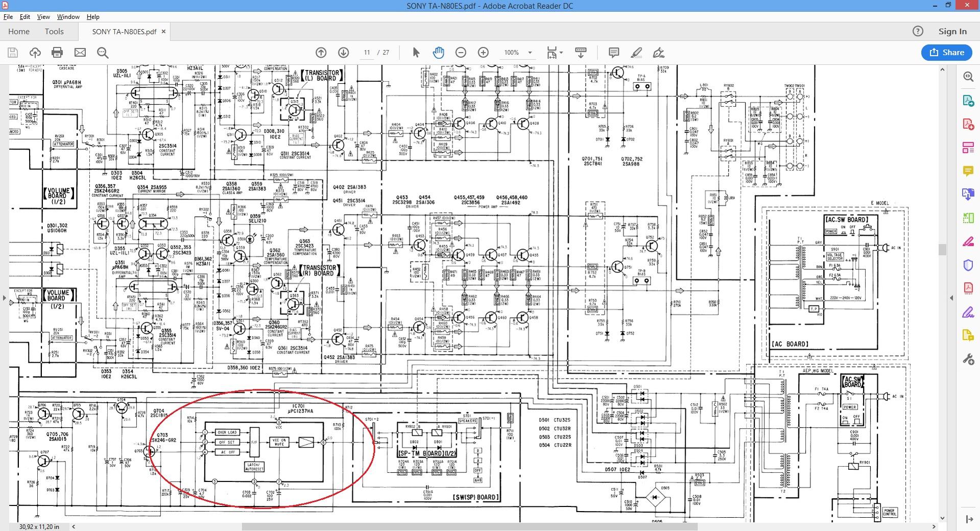Click the upload to cloud icon

pyautogui.click(x=35, y=53)
